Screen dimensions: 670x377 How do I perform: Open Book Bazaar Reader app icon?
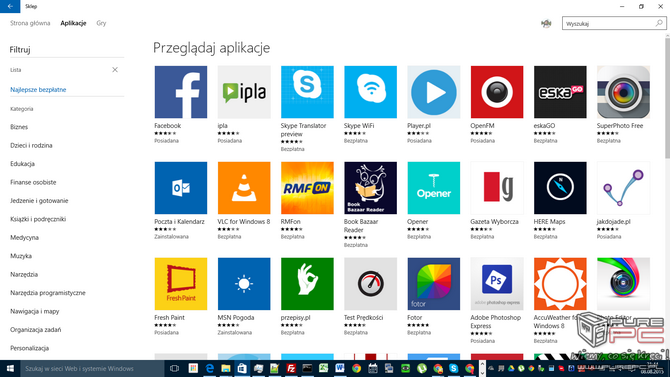[x=370, y=188]
